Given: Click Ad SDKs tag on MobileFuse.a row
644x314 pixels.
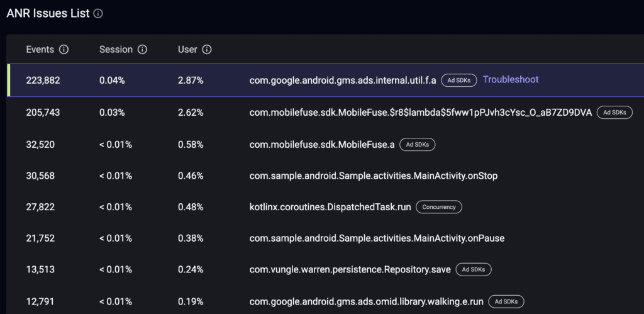Looking at the screenshot, I should click(418, 144).
